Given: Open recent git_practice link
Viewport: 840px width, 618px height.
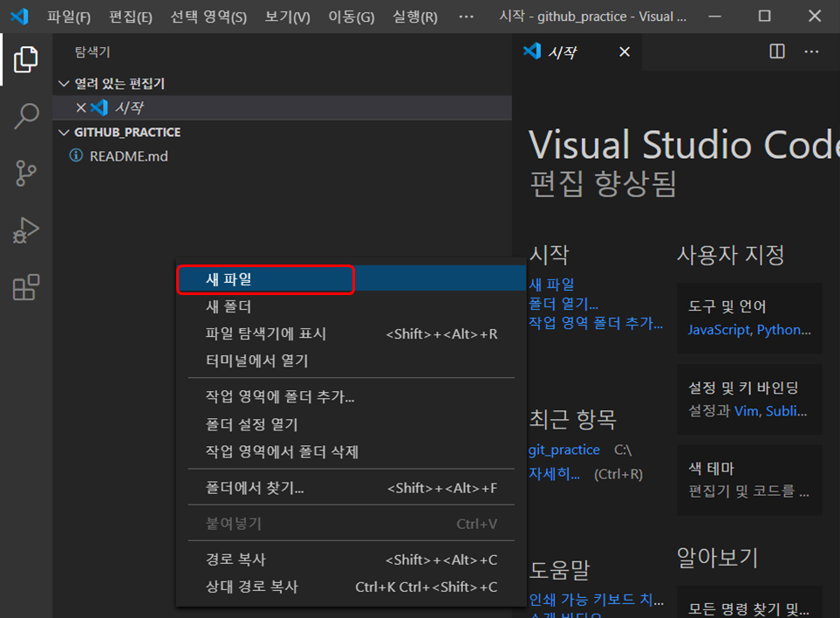Looking at the screenshot, I should point(564,450).
